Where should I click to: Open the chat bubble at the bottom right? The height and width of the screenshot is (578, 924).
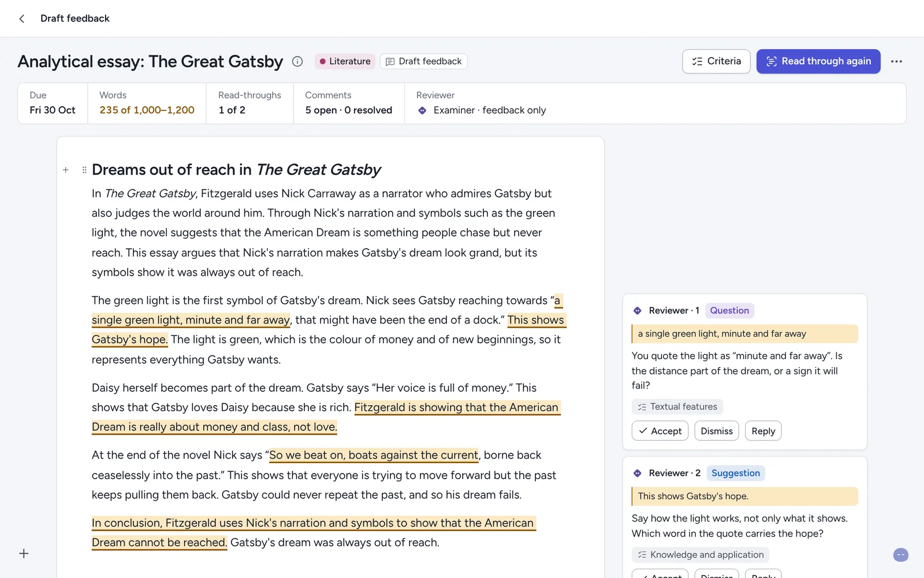click(900, 555)
